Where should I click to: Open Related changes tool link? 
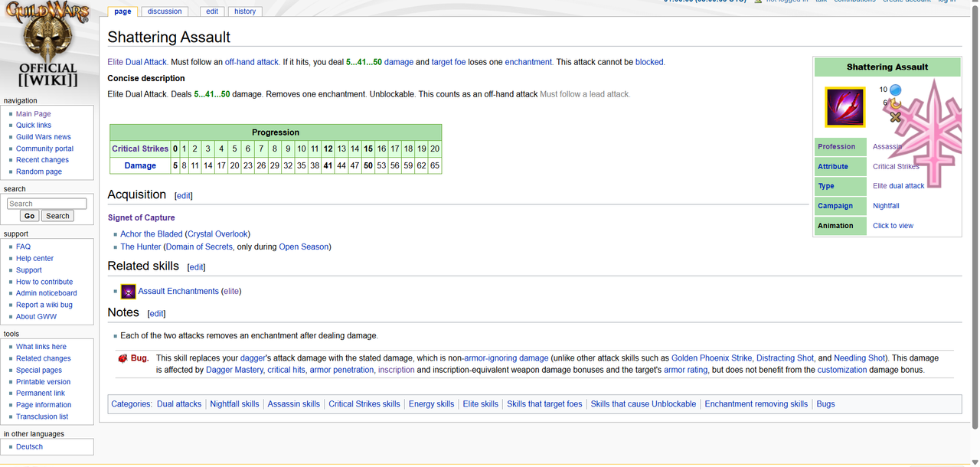[44, 358]
